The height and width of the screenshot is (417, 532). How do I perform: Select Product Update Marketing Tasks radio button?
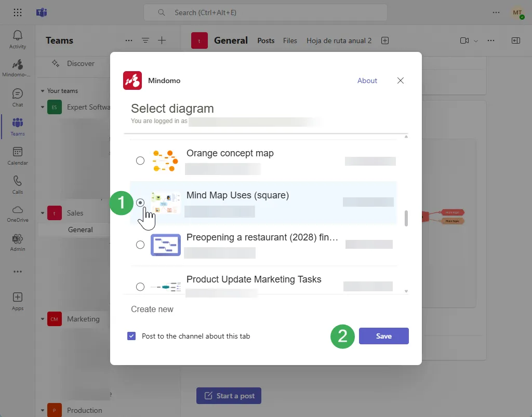[140, 287]
